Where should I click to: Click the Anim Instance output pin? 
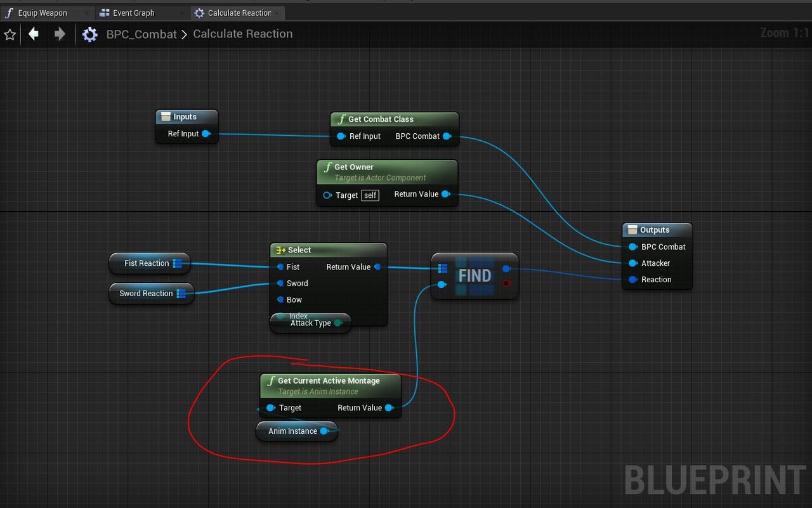click(x=324, y=431)
